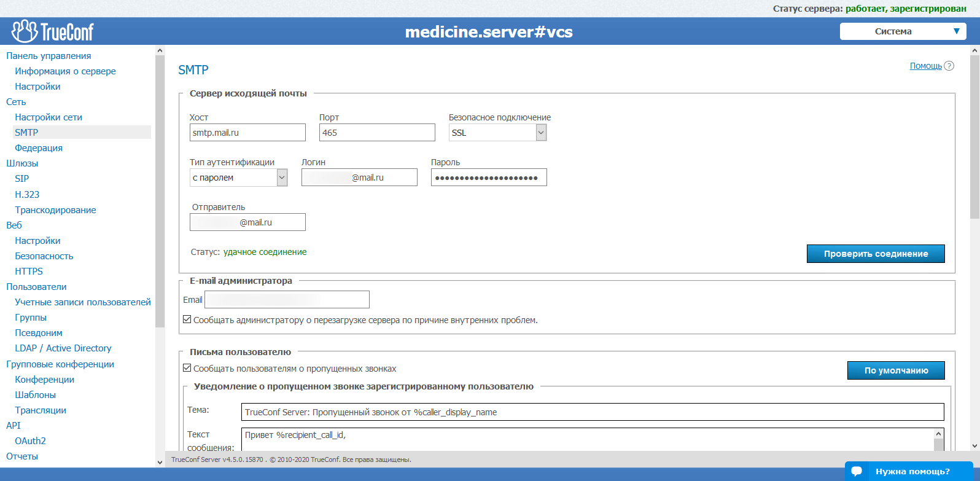This screenshot has height=481, width=980.
Task: Open help question mark icon
Action: (x=949, y=66)
